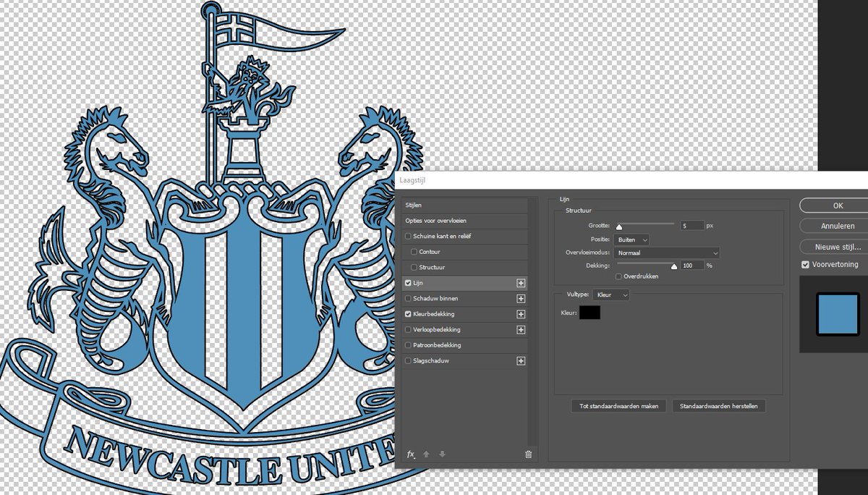Image resolution: width=868 pixels, height=495 pixels.
Task: Select the Patroonbedekking effect row
Action: point(465,345)
